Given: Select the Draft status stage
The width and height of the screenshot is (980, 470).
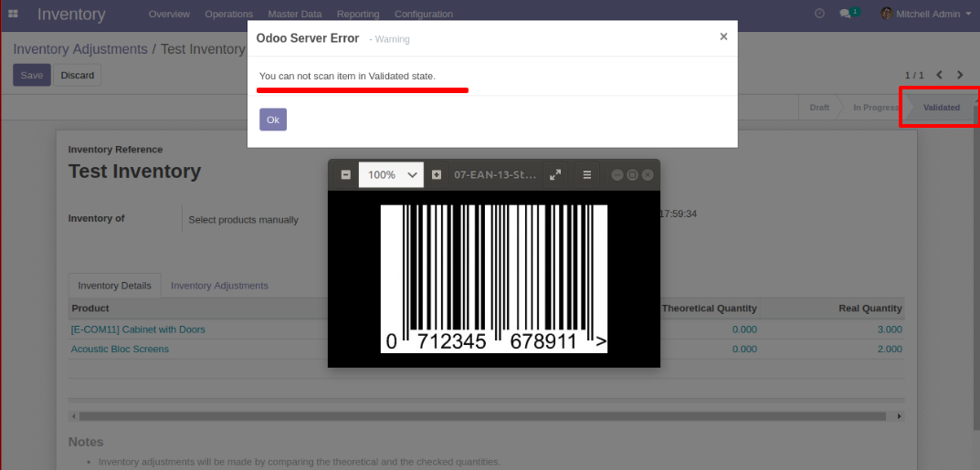Looking at the screenshot, I should point(819,108).
